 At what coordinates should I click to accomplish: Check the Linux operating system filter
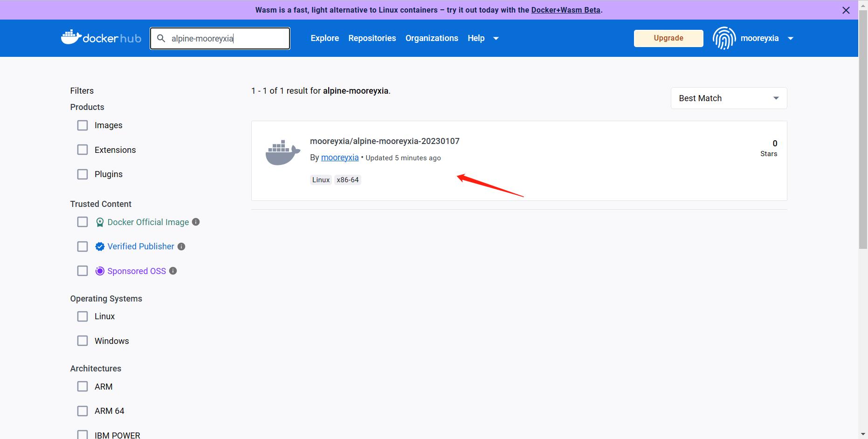(83, 316)
